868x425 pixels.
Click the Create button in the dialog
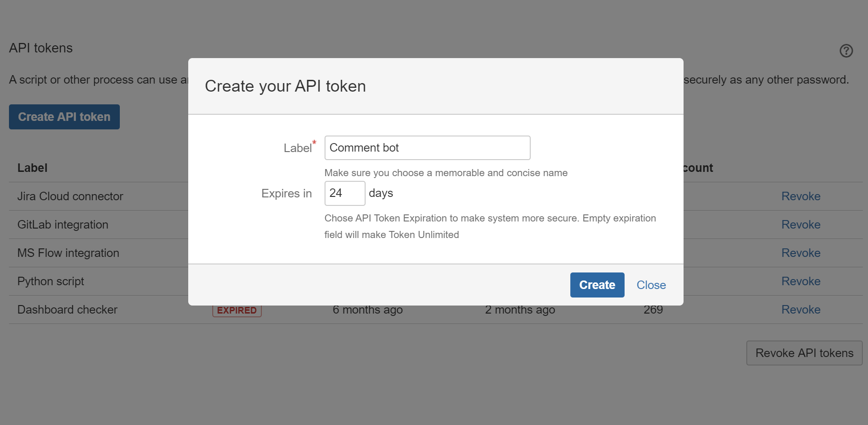(x=597, y=285)
